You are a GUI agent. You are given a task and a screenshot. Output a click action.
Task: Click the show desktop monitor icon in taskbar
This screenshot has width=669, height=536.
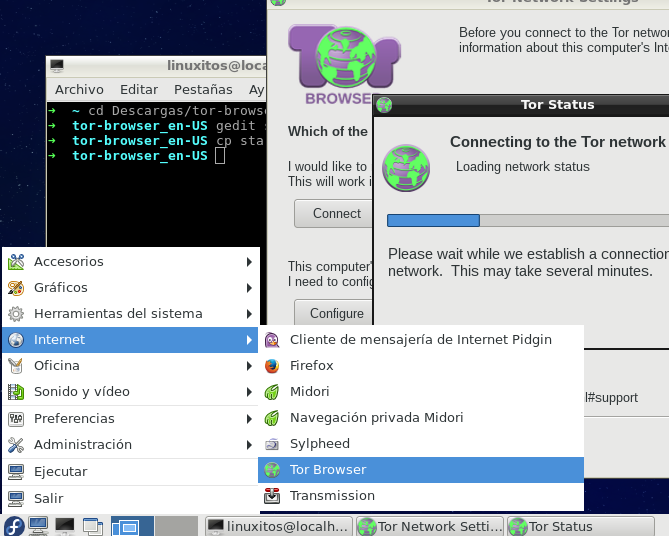click(38, 526)
